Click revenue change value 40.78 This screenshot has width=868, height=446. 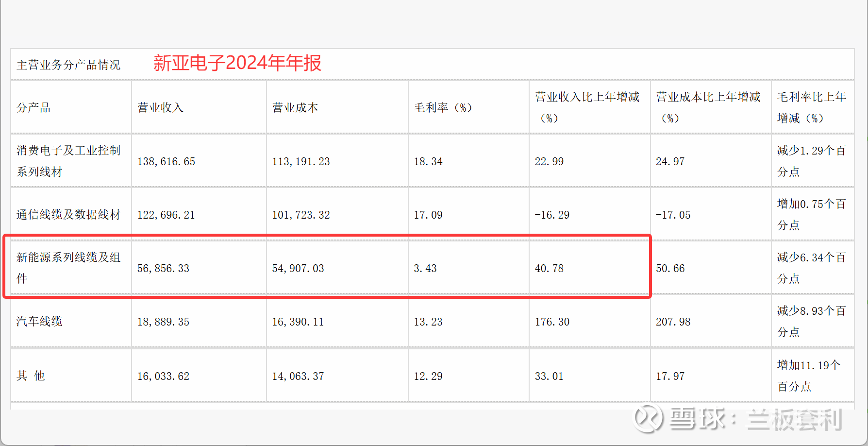[x=549, y=268]
